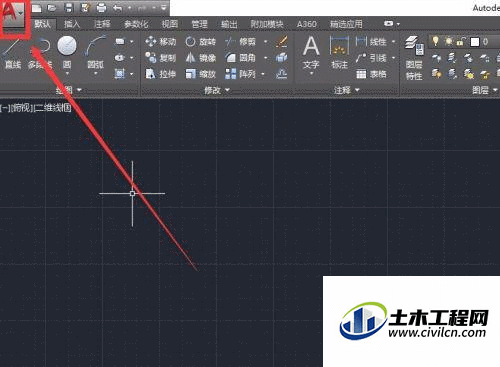Open dropdown arrow beside 线性
This screenshot has height=367, width=500.
pos(394,42)
